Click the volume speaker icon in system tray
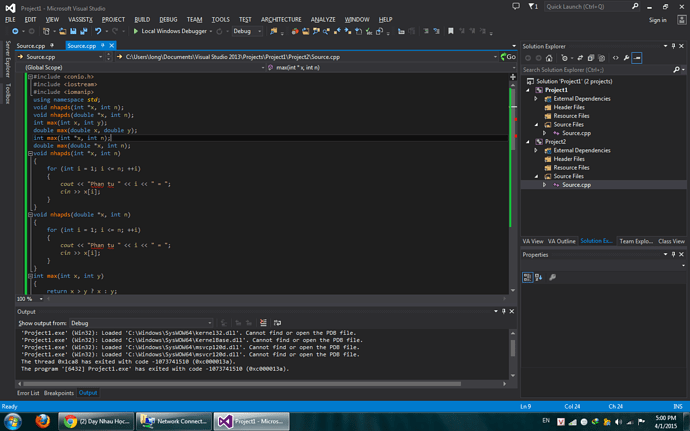 click(x=618, y=422)
